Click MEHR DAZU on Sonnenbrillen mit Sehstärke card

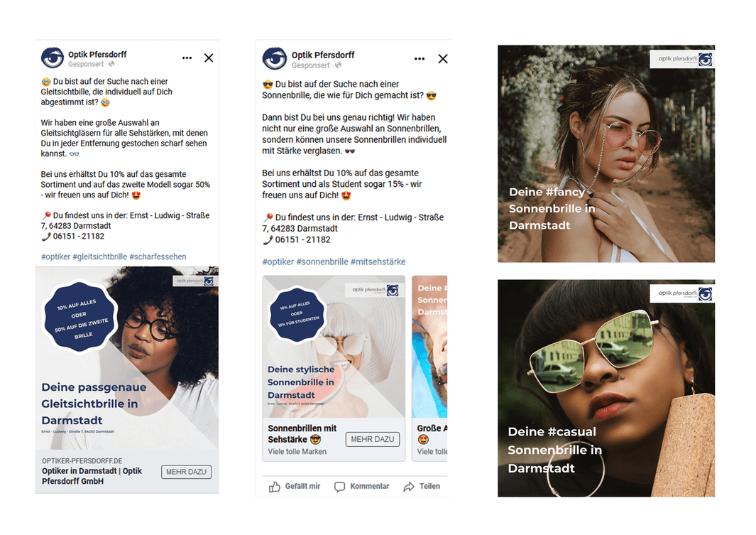(x=372, y=439)
